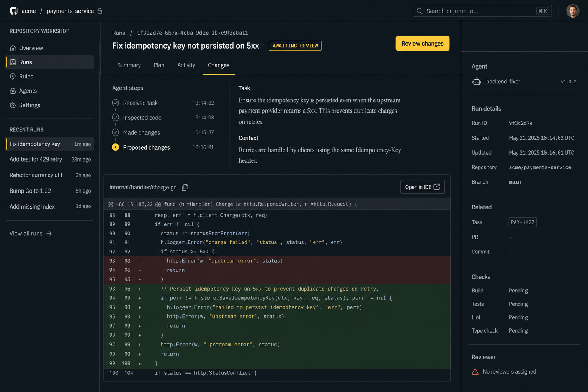588x392 pixels.
Task: Click the removed line with return
Action: click(277, 270)
